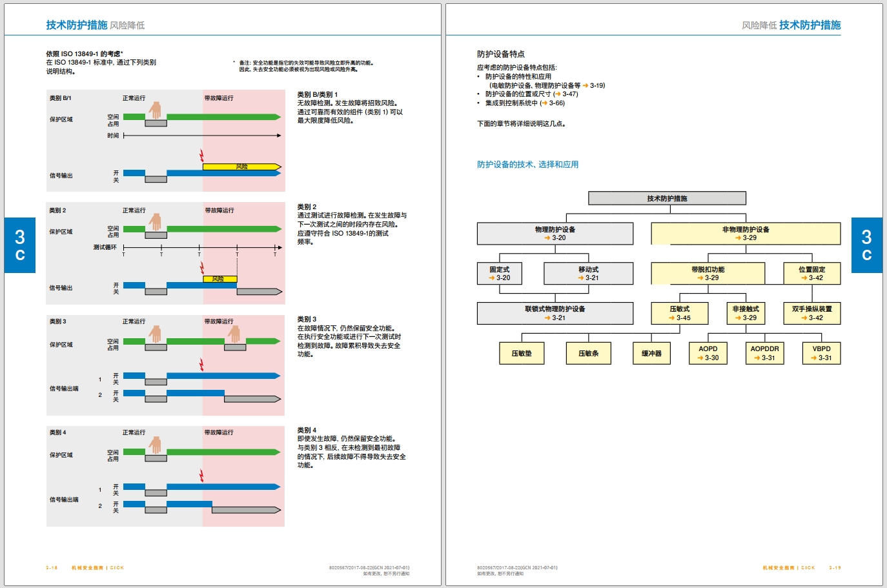
Task: Click the blue heading 防护设备的技术、选择和应用
Action: [527, 165]
